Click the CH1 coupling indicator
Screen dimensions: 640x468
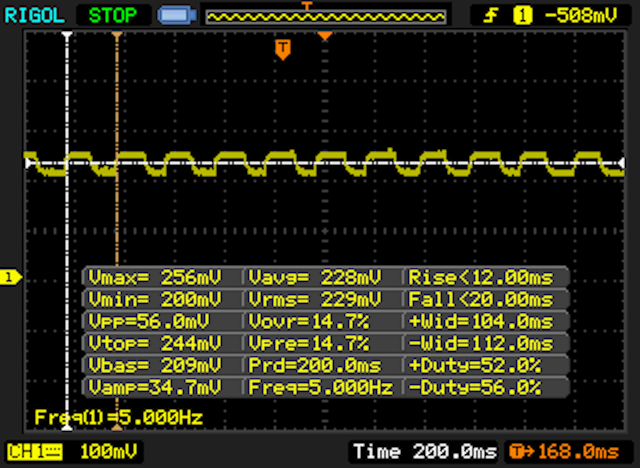click(x=35, y=452)
